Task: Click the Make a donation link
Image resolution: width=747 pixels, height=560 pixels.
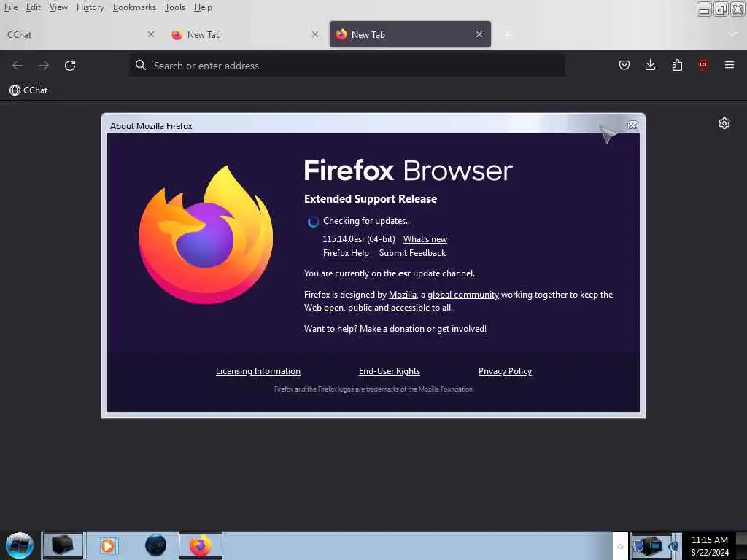Action: tap(392, 329)
